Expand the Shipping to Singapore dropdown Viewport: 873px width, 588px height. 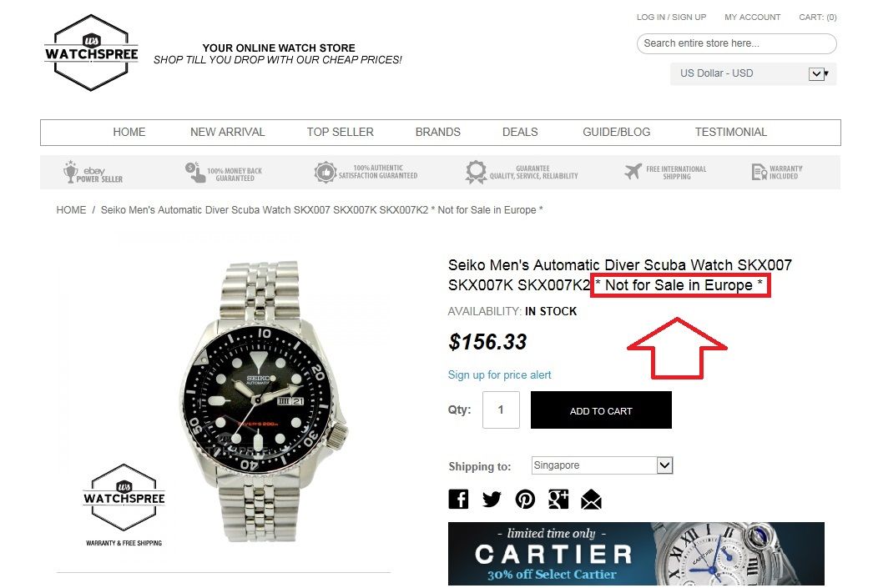tap(602, 465)
